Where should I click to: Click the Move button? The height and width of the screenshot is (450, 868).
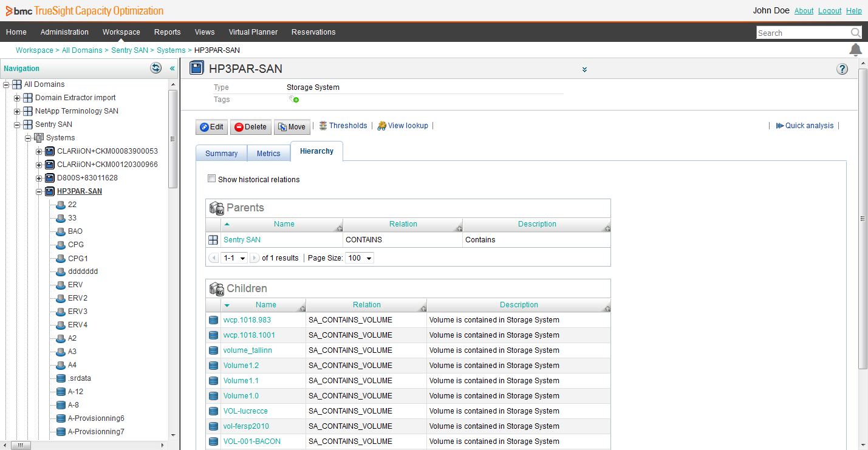292,127
